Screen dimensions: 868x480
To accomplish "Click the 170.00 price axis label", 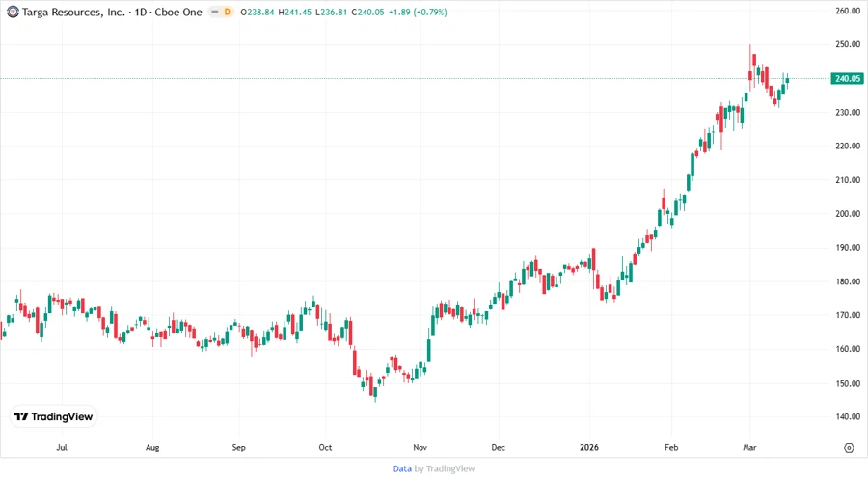I will pos(848,315).
